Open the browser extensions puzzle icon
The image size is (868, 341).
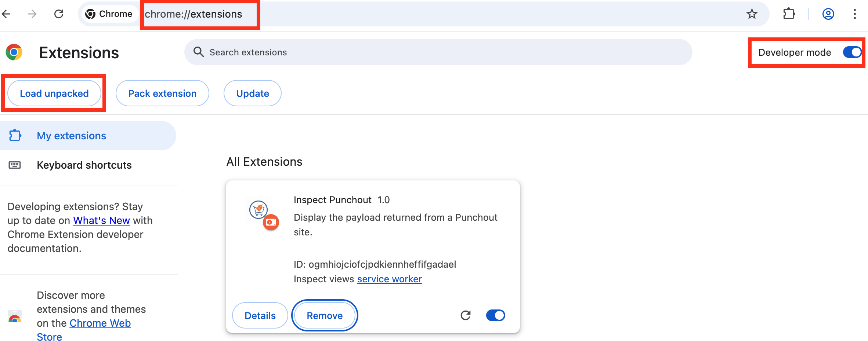[789, 14]
